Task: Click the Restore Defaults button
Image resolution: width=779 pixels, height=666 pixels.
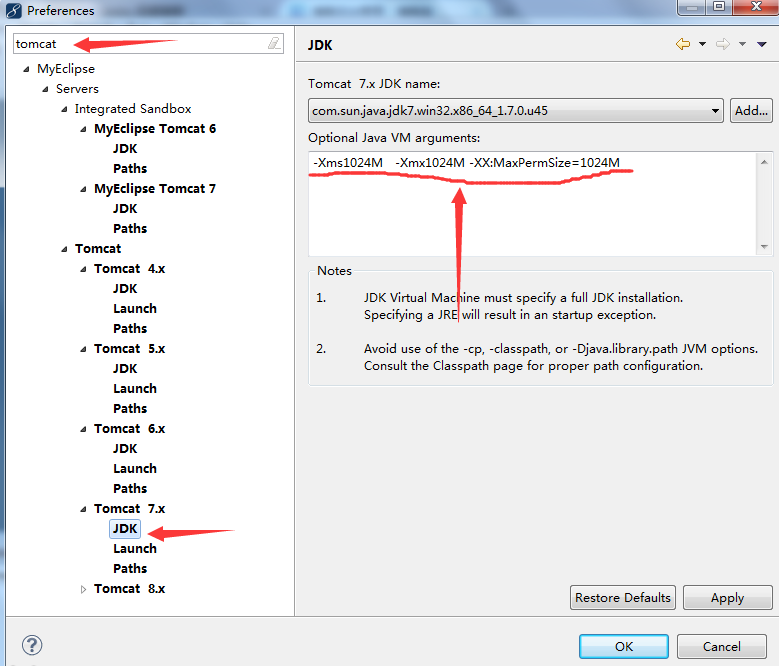Action: point(623,597)
